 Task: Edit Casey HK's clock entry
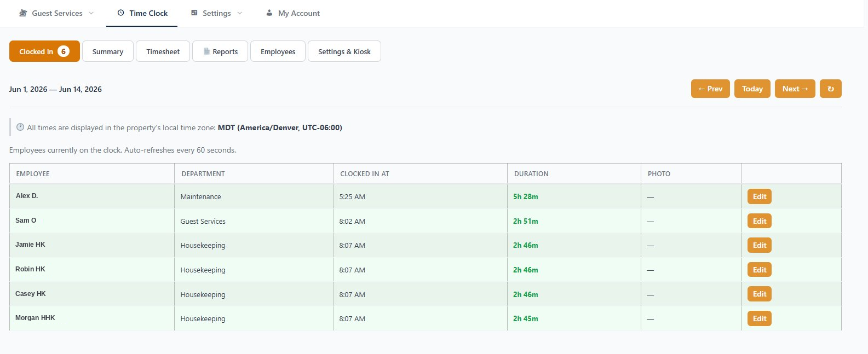pyautogui.click(x=760, y=294)
